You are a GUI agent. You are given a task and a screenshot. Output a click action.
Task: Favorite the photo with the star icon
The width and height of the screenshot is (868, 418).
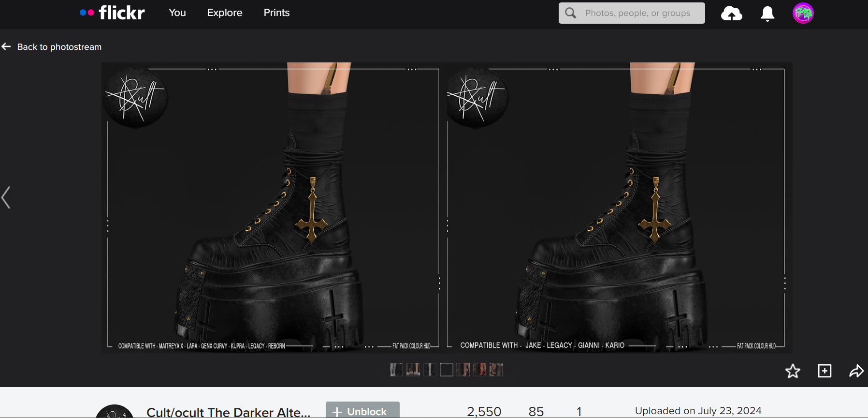[793, 371]
